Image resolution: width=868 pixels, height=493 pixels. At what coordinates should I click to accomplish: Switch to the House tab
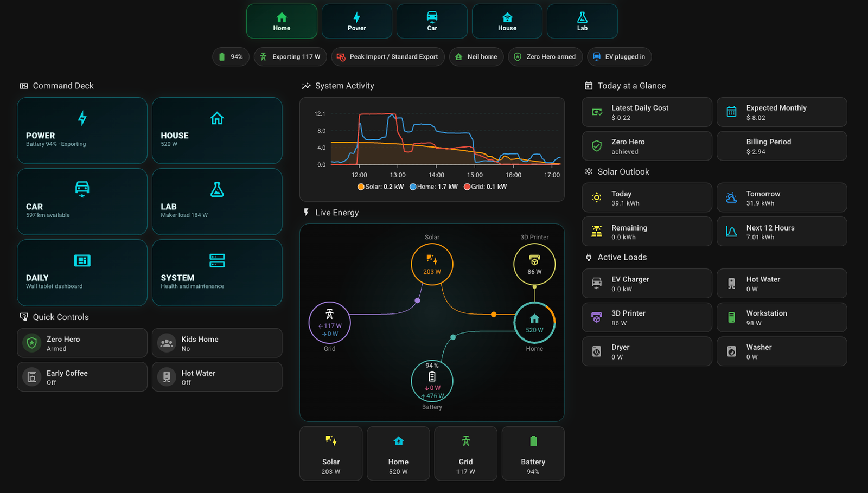[507, 21]
